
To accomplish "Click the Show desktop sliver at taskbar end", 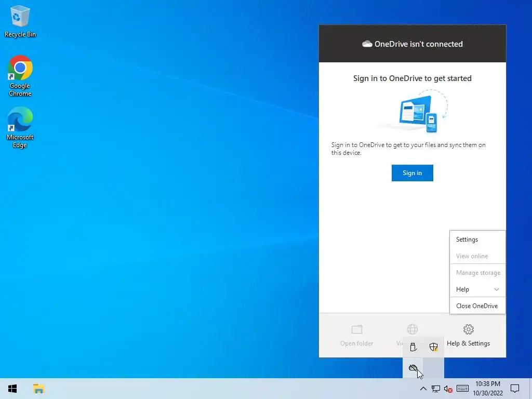I will [x=530, y=389].
